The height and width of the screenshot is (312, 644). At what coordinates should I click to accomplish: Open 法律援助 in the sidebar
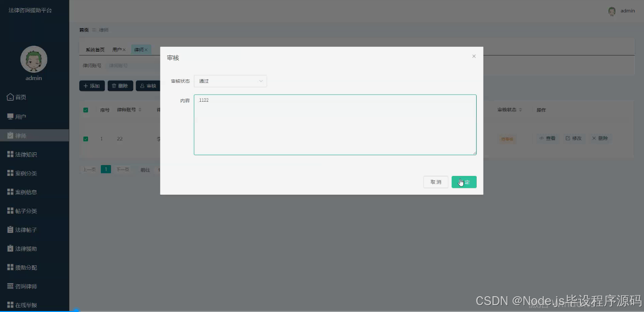[34, 249]
